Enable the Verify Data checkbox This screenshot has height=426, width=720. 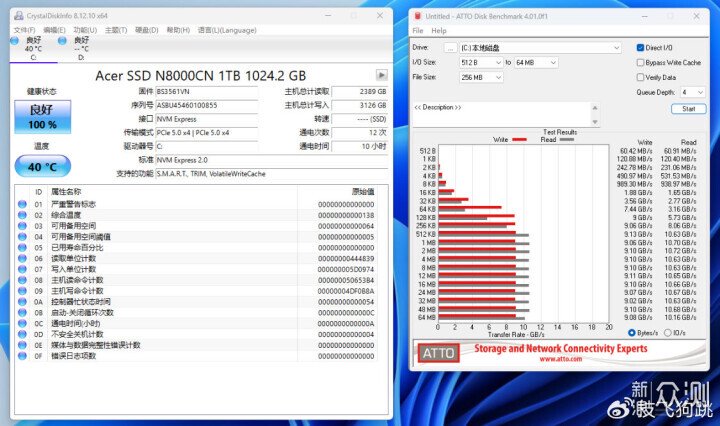(640, 77)
